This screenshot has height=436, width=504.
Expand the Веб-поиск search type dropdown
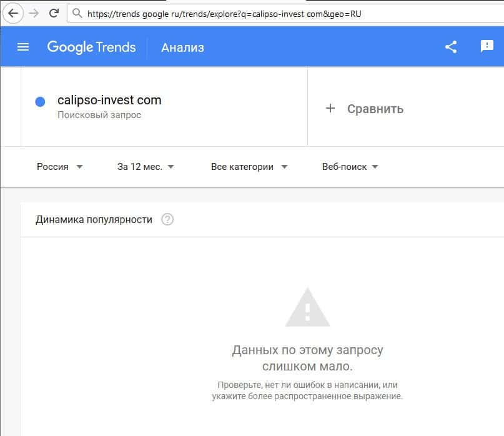(x=350, y=167)
